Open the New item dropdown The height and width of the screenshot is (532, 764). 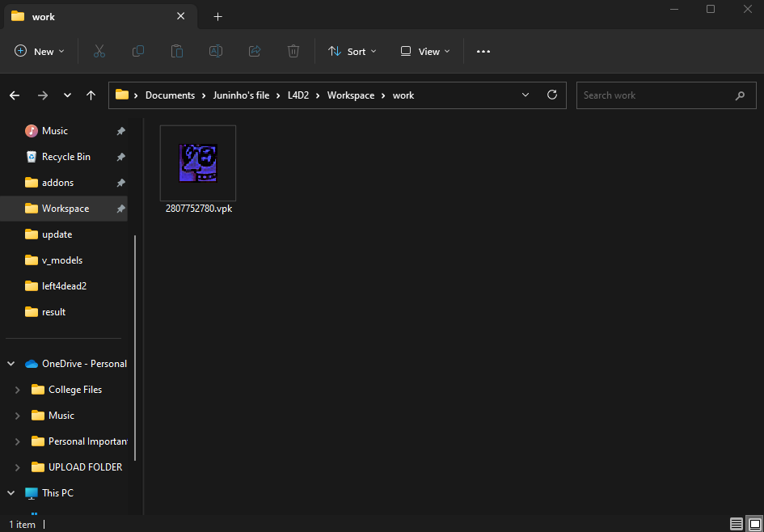(x=40, y=51)
